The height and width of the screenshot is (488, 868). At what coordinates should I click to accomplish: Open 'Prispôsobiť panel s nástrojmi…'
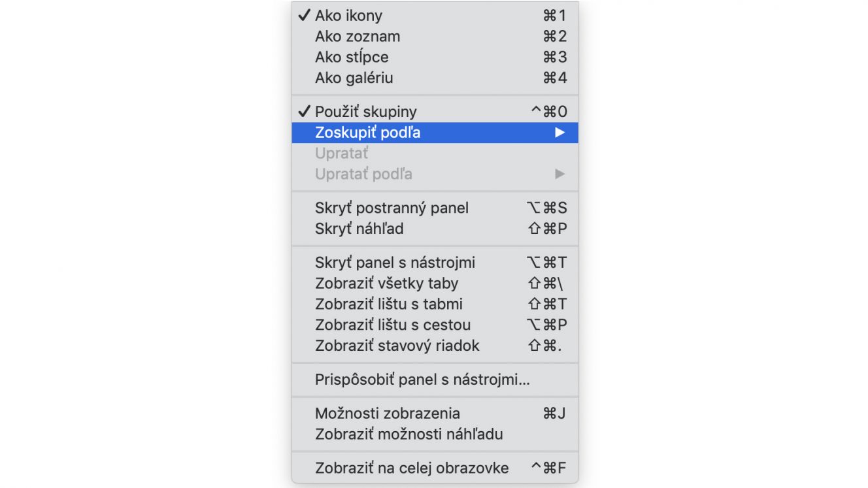point(435,380)
